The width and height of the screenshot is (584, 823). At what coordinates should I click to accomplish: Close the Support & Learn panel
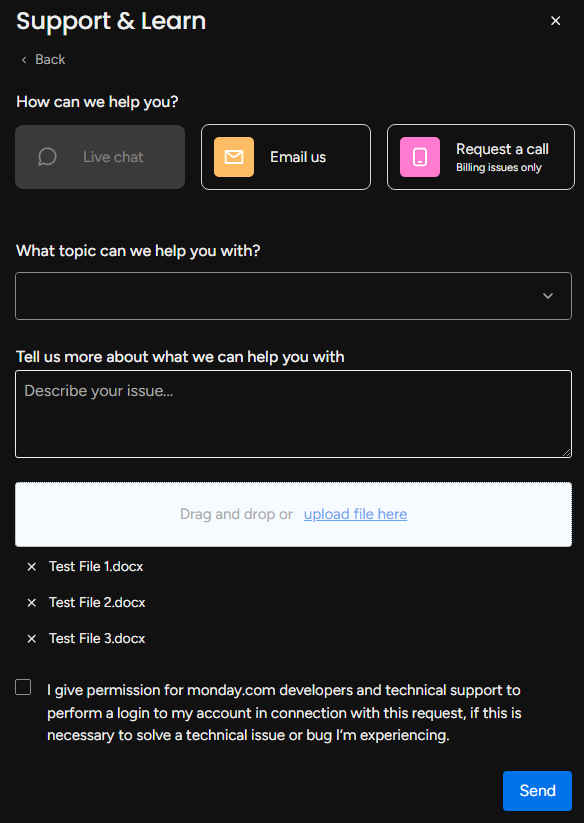click(x=555, y=21)
